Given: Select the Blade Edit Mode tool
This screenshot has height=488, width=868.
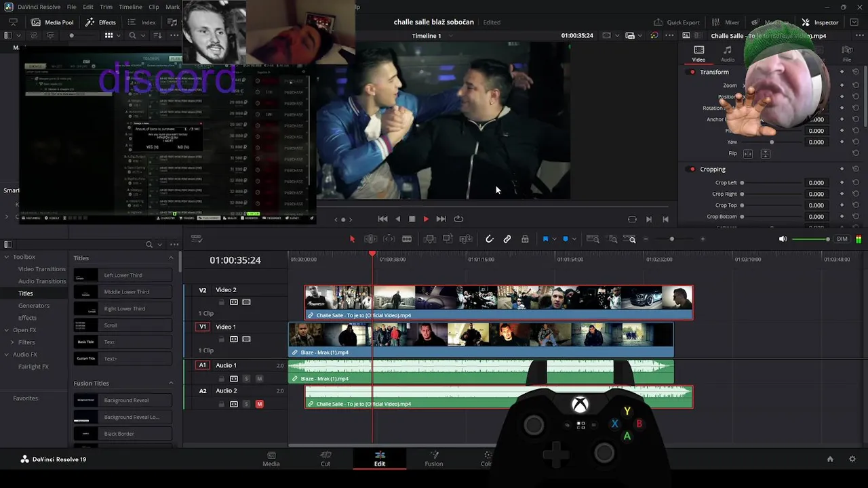Looking at the screenshot, I should 407,239.
